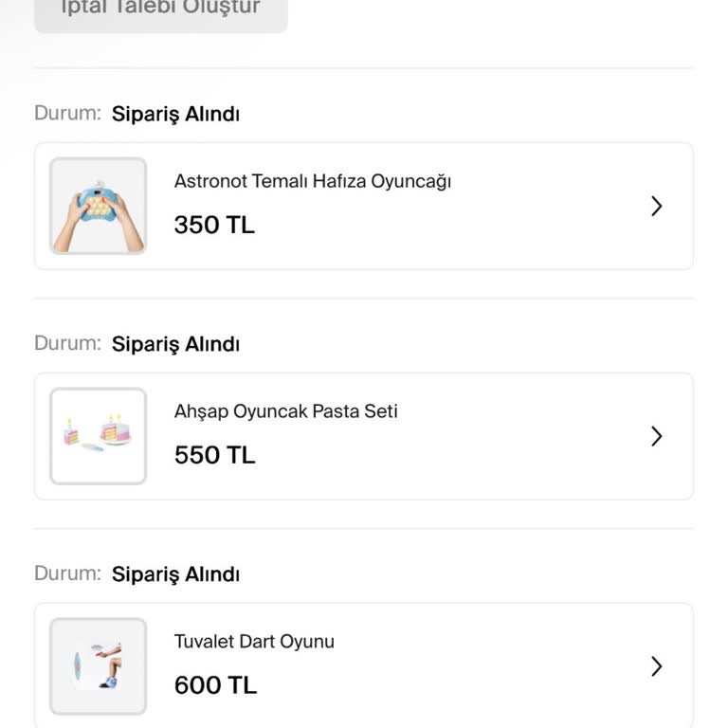Click Durum label above the Astronot order
The image size is (728, 728).
point(66,114)
